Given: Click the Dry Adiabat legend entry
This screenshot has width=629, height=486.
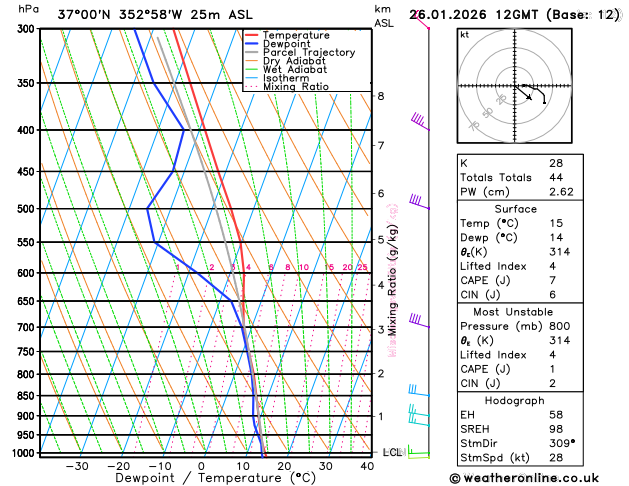Looking at the screenshot, I should coord(285,61).
